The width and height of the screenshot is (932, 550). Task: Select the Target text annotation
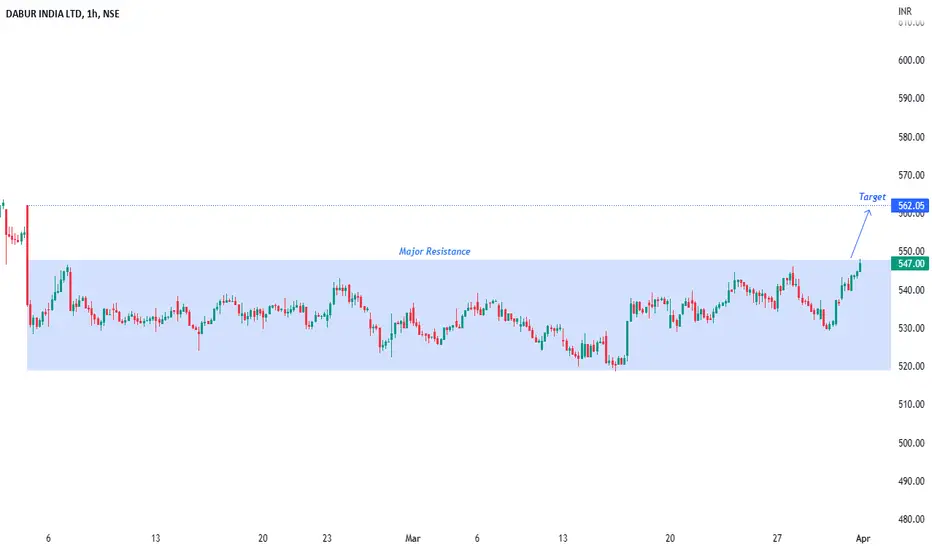click(872, 197)
